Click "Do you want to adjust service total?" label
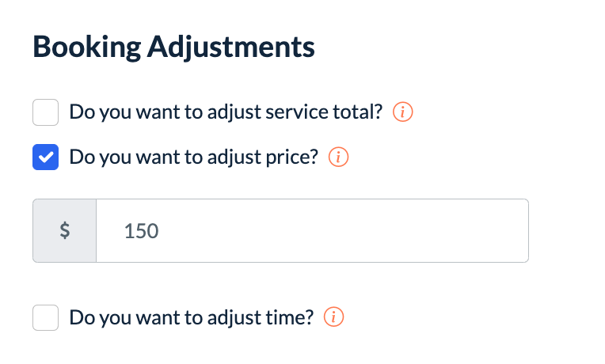 click(226, 112)
